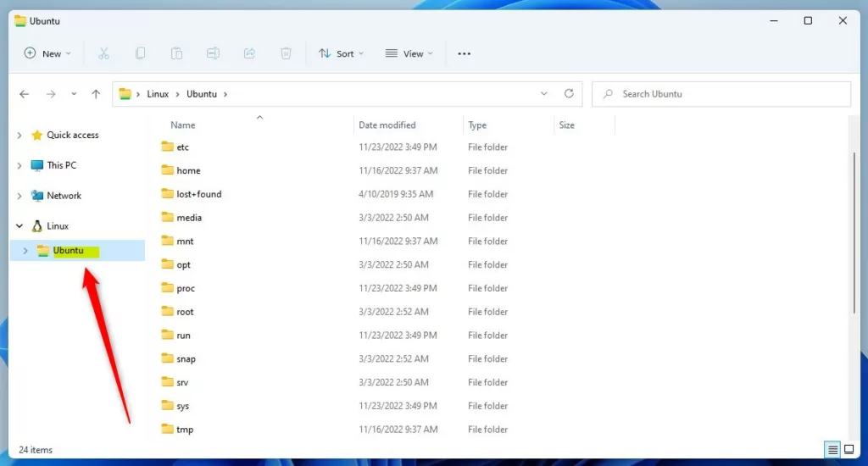The image size is (868, 466).
Task: Click the Copy icon in toolbar
Action: (140, 53)
